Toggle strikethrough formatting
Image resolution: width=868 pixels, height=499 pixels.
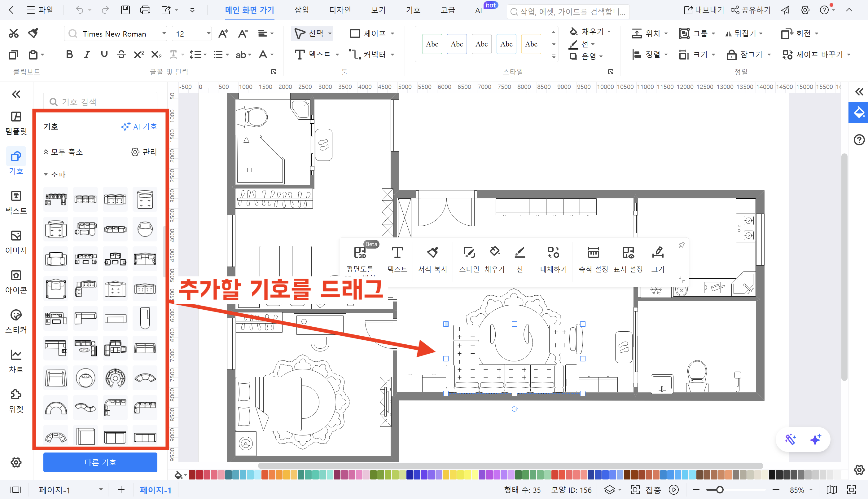[x=121, y=54]
